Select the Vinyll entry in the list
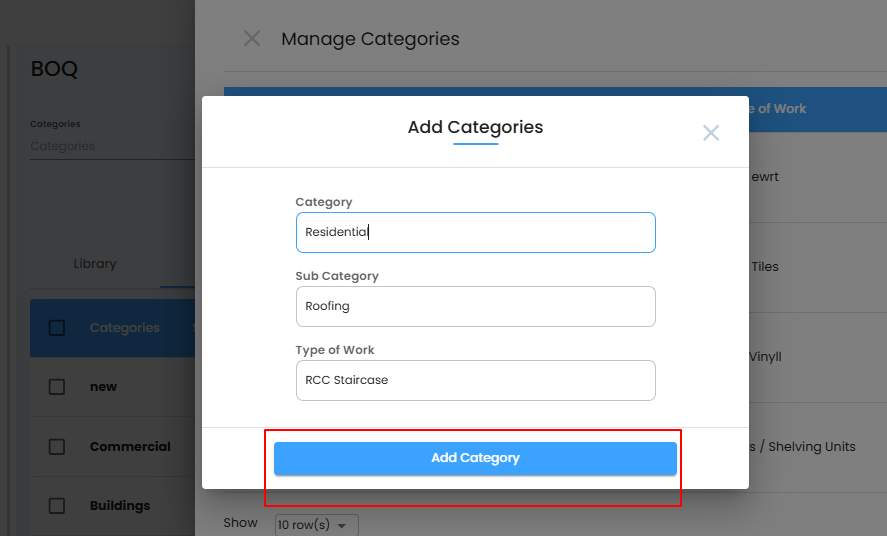Viewport: 887px width, 536px height. tap(765, 357)
